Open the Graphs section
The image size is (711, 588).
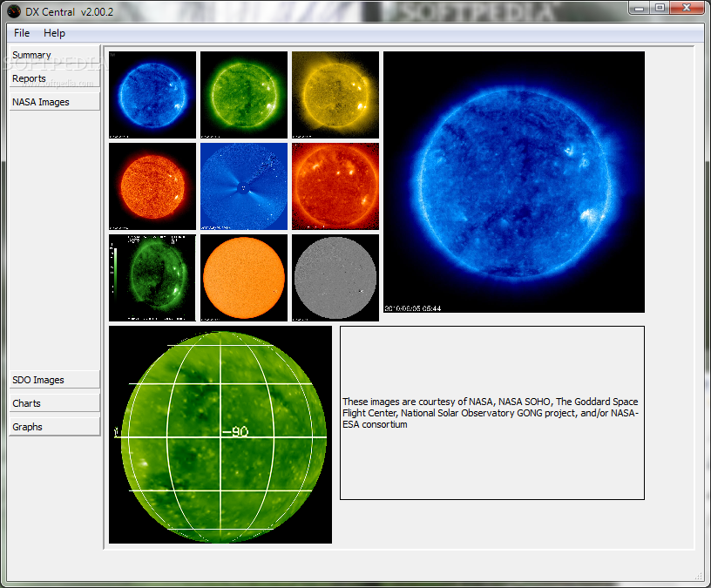click(54, 427)
